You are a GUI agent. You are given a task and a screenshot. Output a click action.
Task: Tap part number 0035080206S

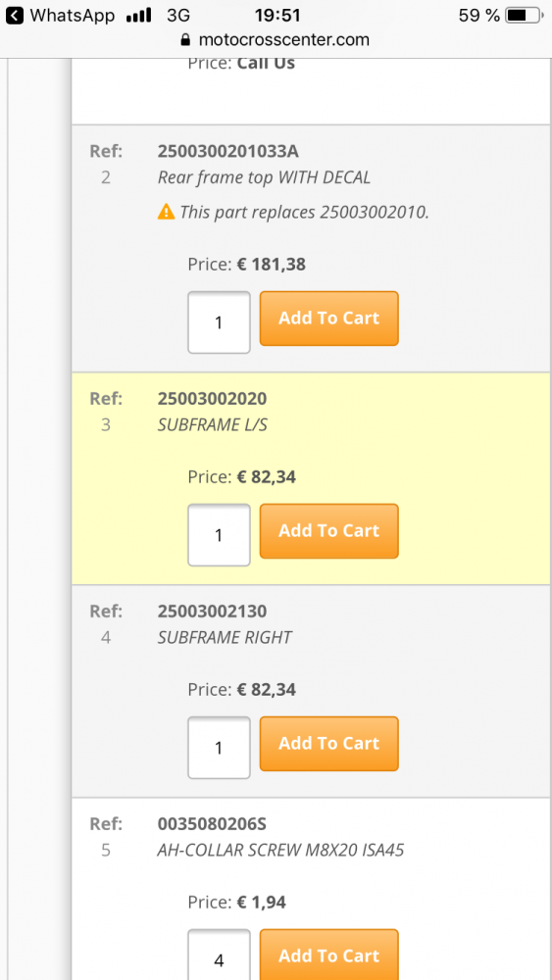click(x=212, y=824)
